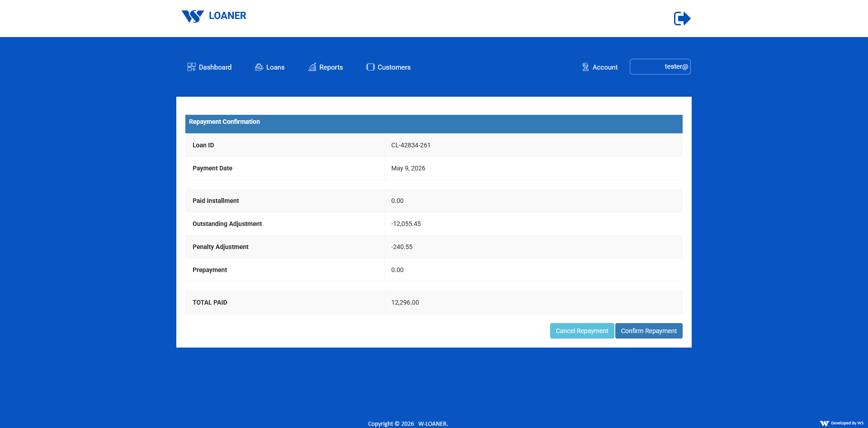Screen dimensions: 868x428
Task: Open the Dashboard menu item
Action: [210, 67]
